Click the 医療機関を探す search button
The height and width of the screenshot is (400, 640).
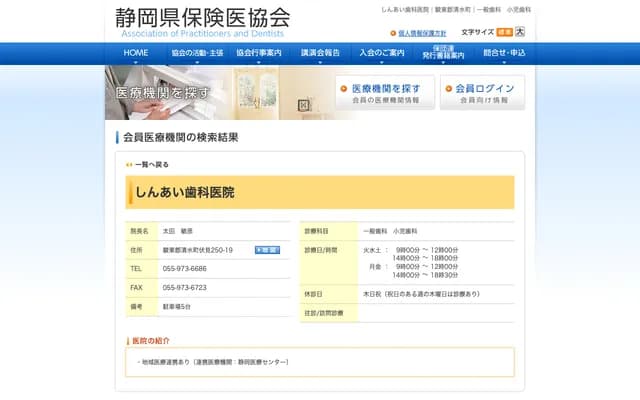(385, 93)
